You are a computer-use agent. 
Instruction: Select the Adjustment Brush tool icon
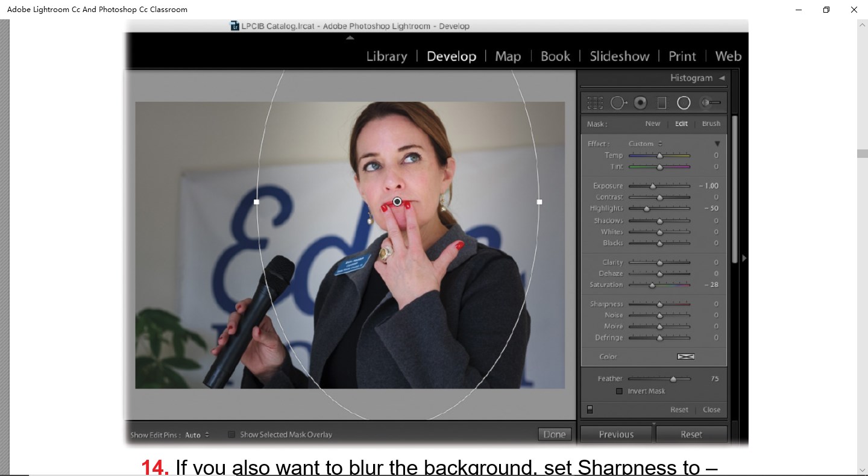[x=710, y=103]
